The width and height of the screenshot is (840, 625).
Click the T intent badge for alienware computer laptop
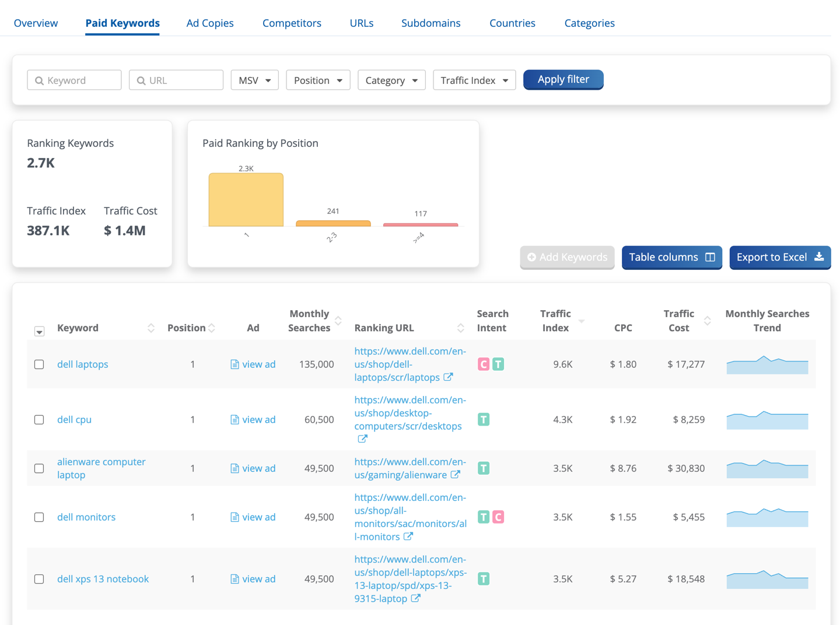(x=484, y=468)
